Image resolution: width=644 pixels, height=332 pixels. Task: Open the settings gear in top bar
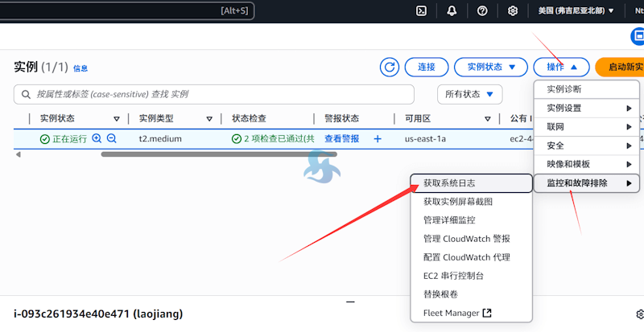(x=513, y=11)
